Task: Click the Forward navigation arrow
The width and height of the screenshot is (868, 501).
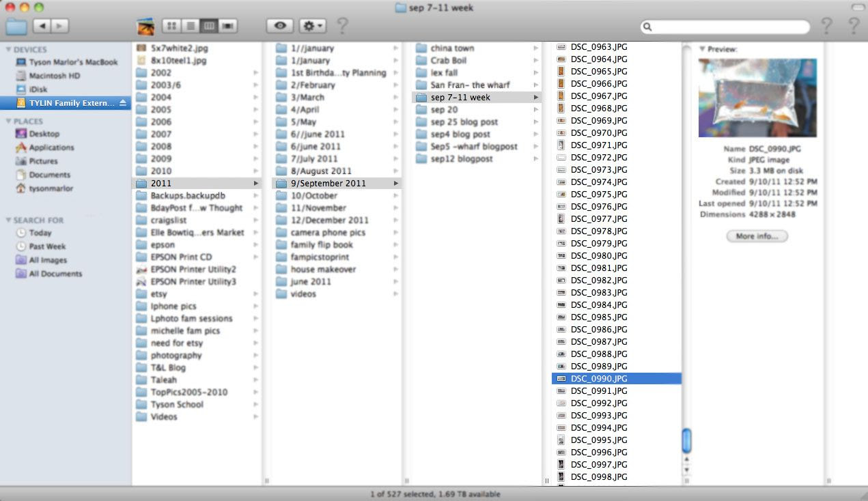Action: [60, 26]
